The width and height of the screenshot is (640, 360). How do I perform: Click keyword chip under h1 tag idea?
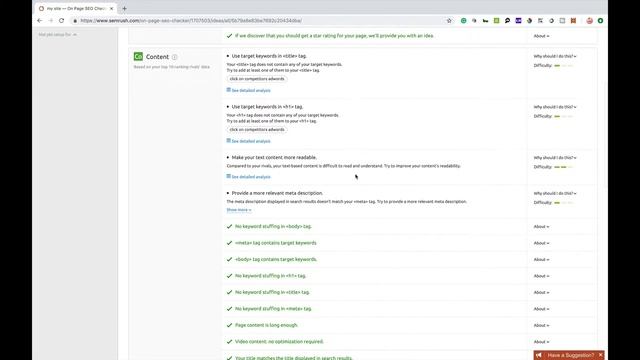point(257,129)
